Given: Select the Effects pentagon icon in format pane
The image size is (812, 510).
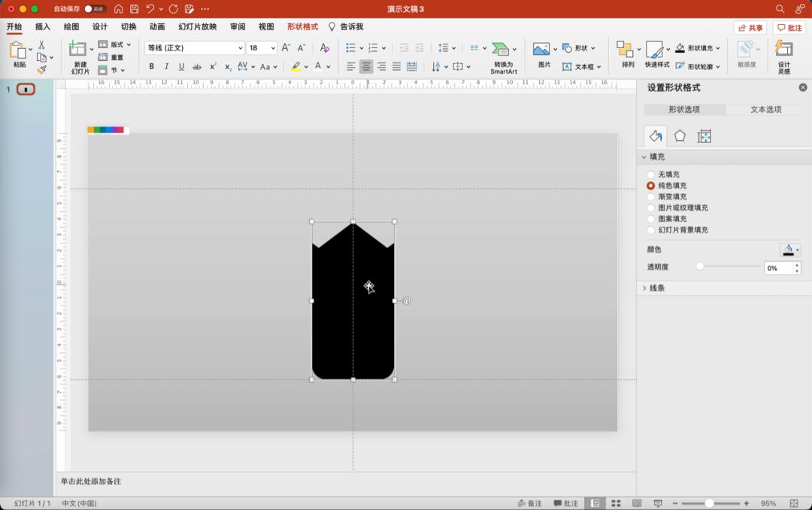Looking at the screenshot, I should pos(680,136).
